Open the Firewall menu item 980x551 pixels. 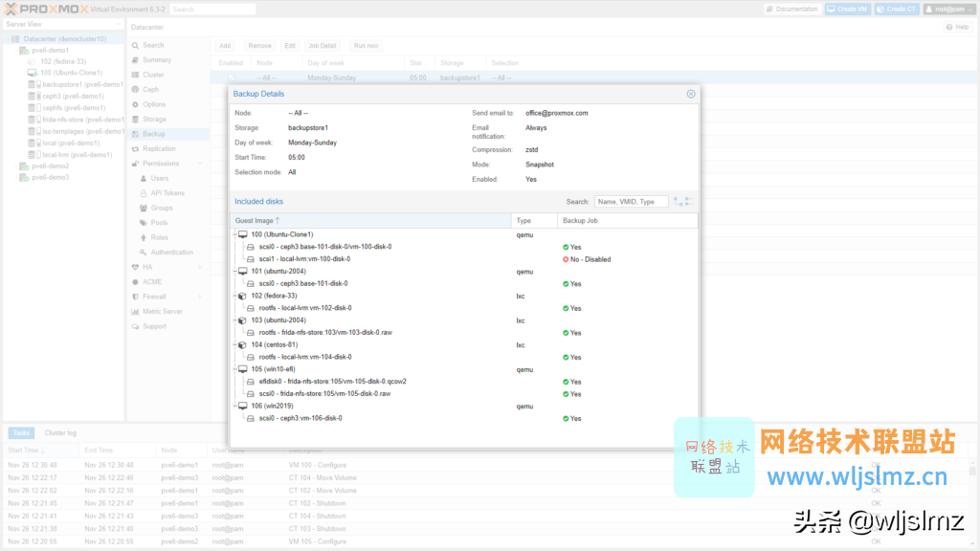pos(154,297)
